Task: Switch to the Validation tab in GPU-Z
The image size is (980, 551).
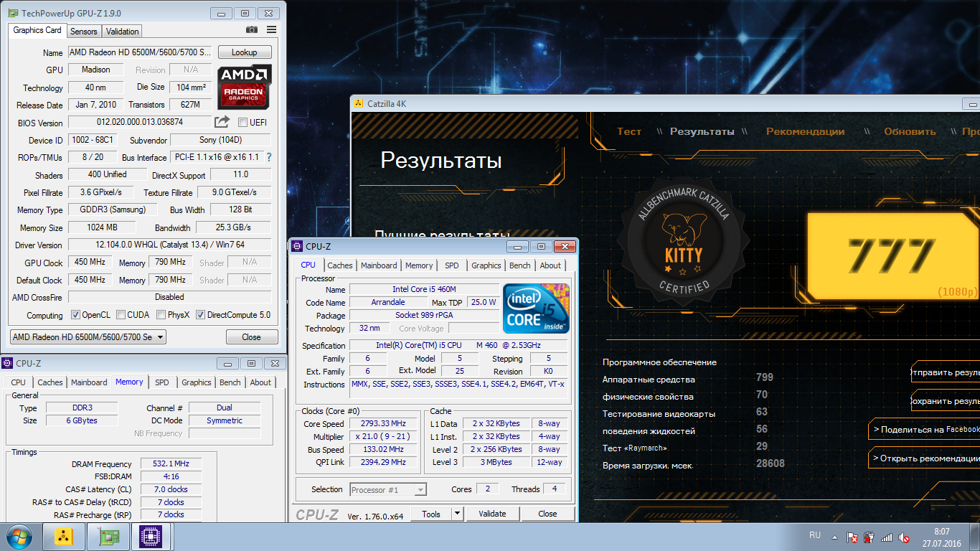Action: (x=123, y=31)
